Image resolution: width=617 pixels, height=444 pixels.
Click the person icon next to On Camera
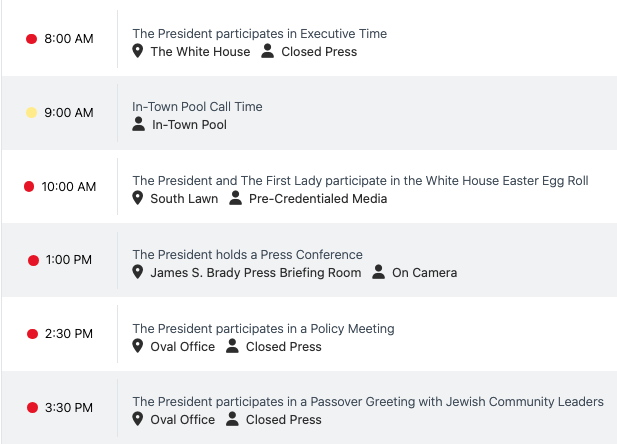point(379,273)
